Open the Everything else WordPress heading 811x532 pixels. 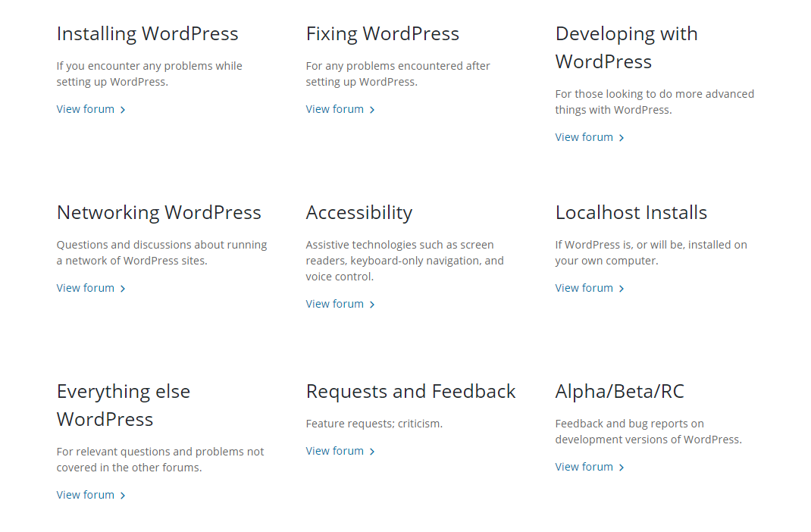pos(124,405)
